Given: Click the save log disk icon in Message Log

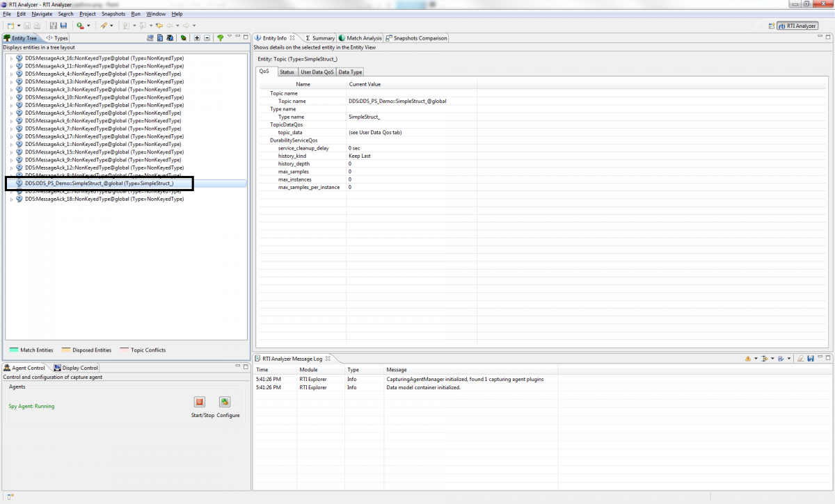Looking at the screenshot, I should [811, 359].
